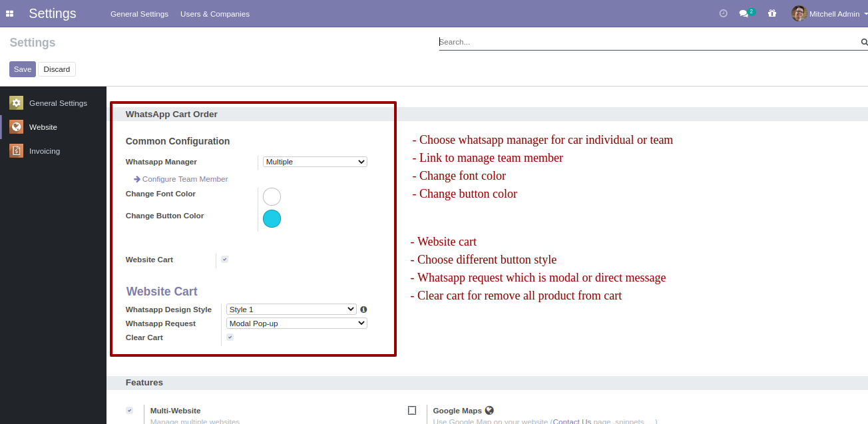Select Invoicing tab in sidebar
Screen dimensions: 868x424
point(53,151)
